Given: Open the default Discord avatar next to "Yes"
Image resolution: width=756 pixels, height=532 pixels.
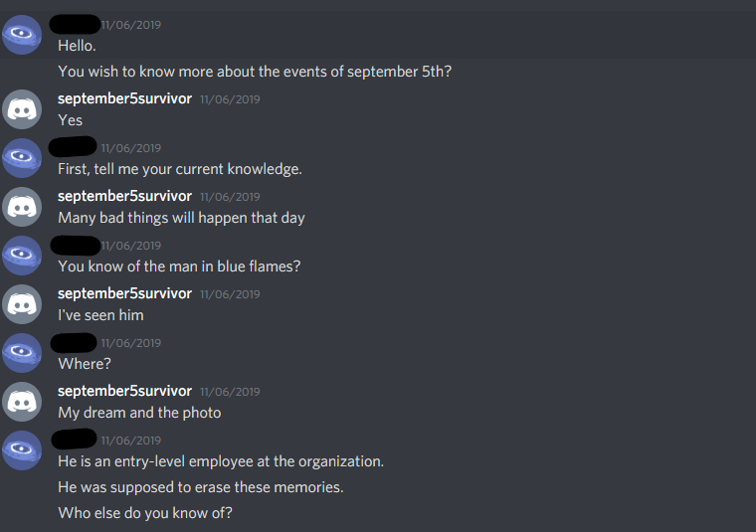Looking at the screenshot, I should pos(22,108).
